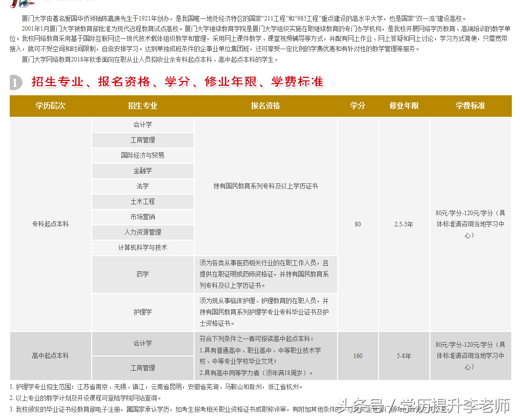520x420 pixels.
Task: Click the 持有国民教育系列专科及以上学历证书 requirement text
Action: (265, 186)
